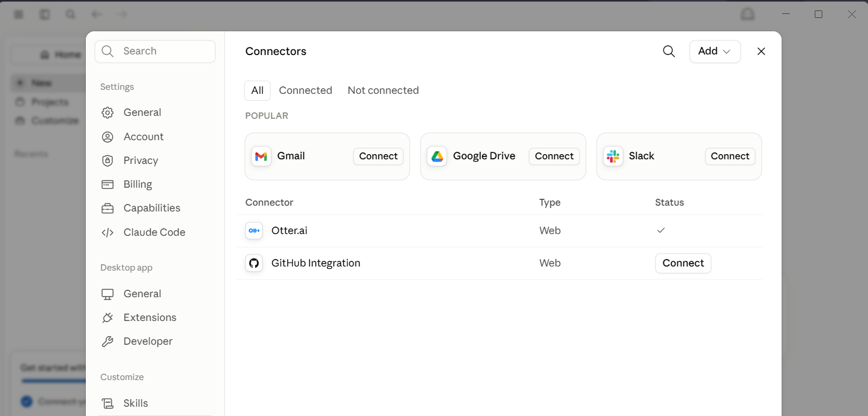Switch to the Not connected tab

383,90
